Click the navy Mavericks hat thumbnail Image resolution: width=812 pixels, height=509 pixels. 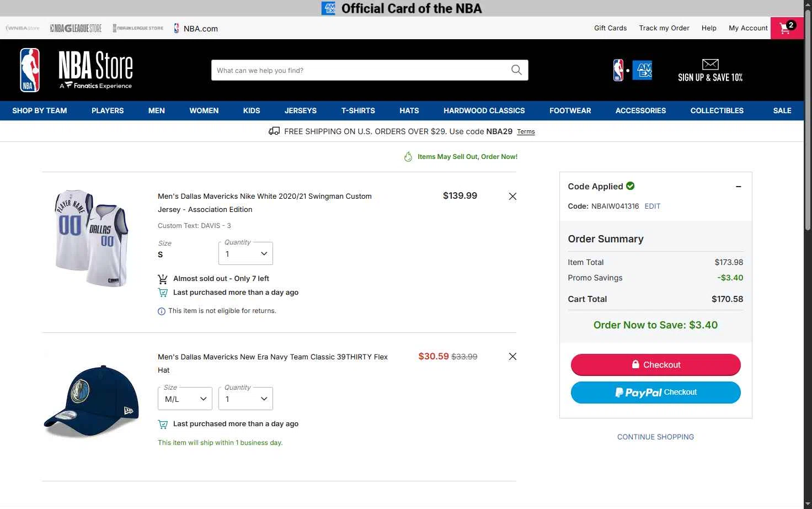[x=92, y=401]
